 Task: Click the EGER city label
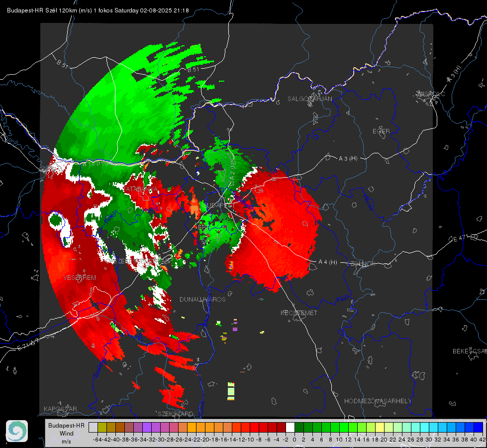381,131
